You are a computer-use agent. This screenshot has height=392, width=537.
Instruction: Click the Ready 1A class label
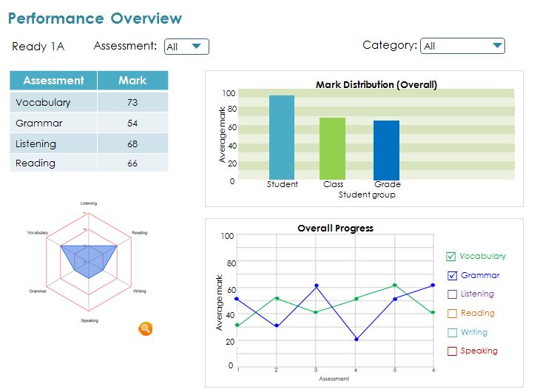point(38,46)
